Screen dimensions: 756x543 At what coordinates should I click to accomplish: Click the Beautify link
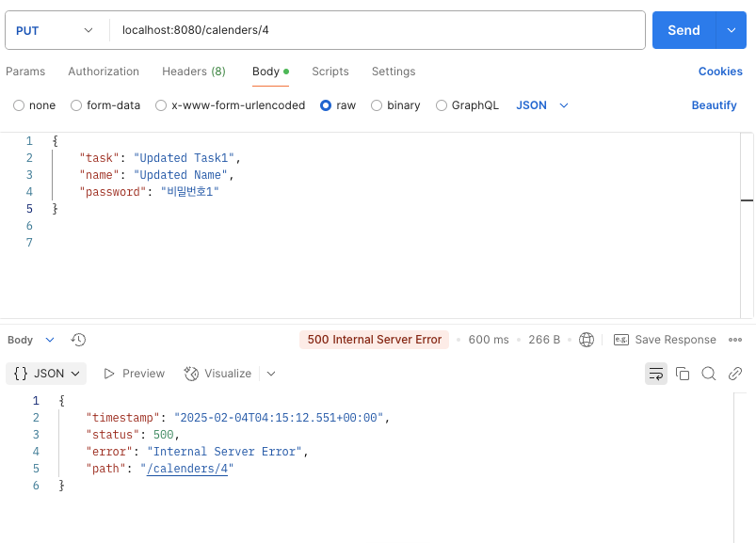click(x=714, y=105)
